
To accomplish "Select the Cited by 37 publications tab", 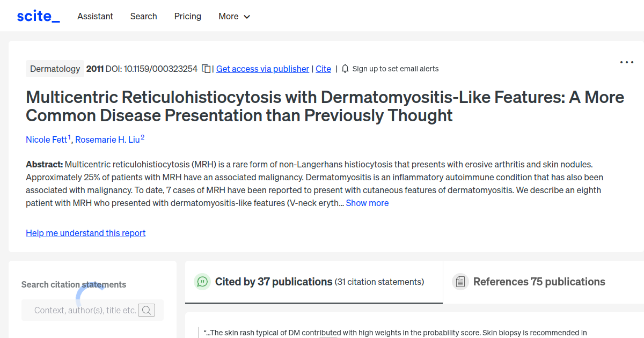I will (273, 281).
